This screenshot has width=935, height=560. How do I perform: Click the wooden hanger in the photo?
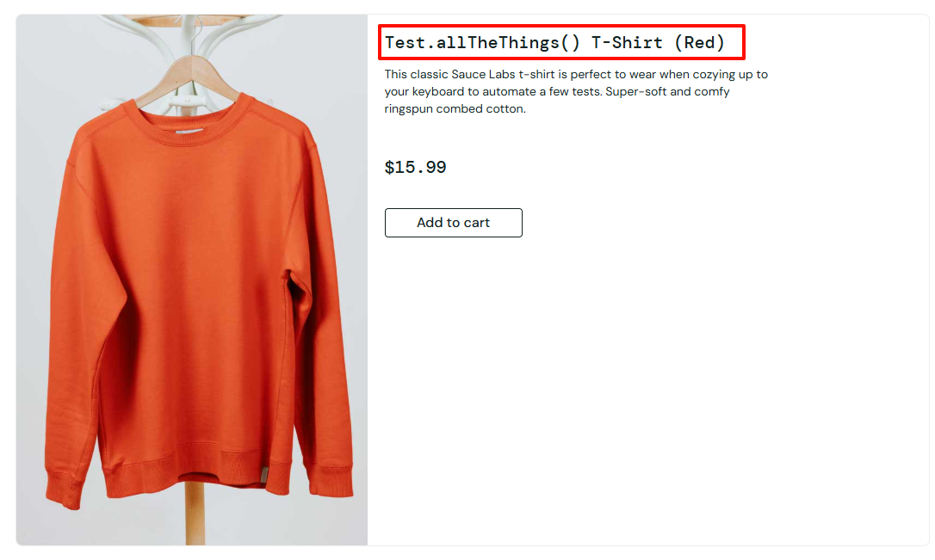point(188,83)
